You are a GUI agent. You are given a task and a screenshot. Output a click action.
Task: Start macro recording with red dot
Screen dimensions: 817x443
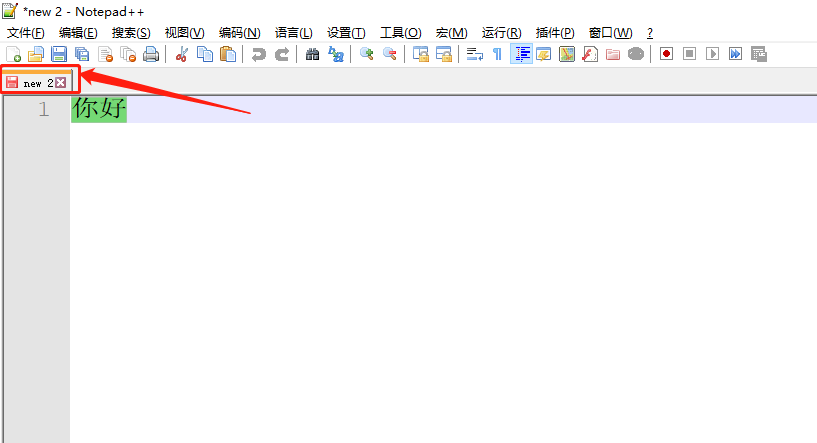pos(666,54)
